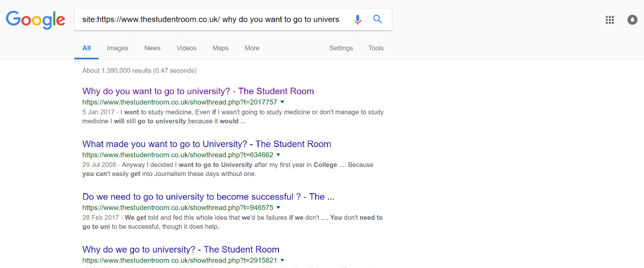Switch to the Maps tab
Image resolution: width=644 pixels, height=268 pixels.
point(220,48)
